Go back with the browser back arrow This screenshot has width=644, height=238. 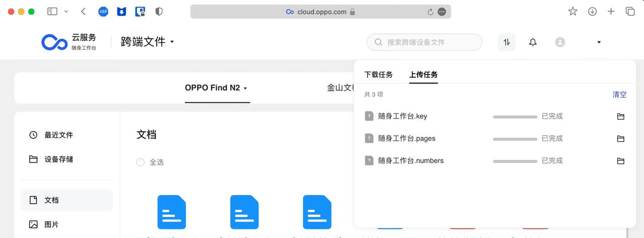[x=83, y=11]
